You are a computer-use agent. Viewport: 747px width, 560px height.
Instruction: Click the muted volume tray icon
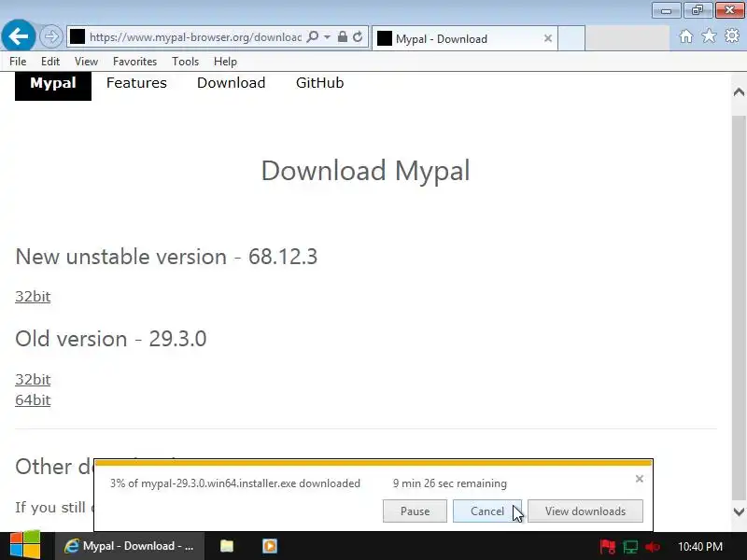tap(652, 546)
